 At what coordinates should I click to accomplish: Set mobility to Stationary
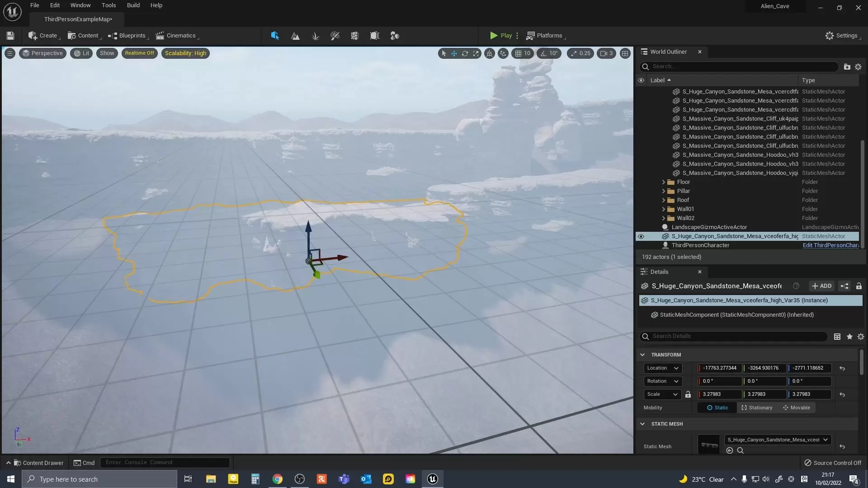click(757, 408)
